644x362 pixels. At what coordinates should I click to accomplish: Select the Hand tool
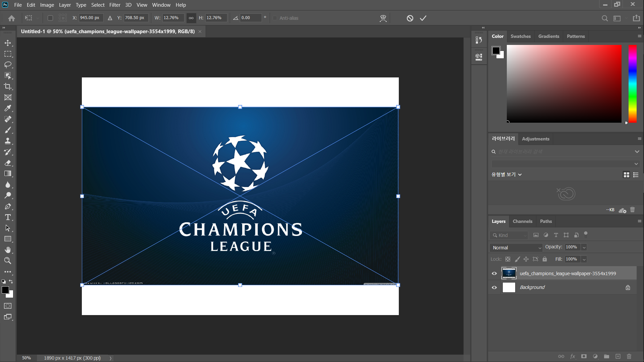tap(8, 250)
